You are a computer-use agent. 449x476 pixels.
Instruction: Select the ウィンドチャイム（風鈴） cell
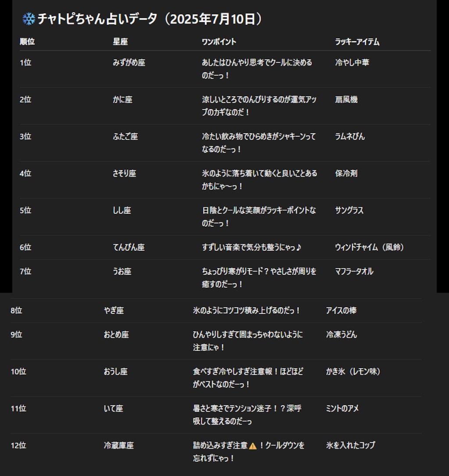[370, 247]
